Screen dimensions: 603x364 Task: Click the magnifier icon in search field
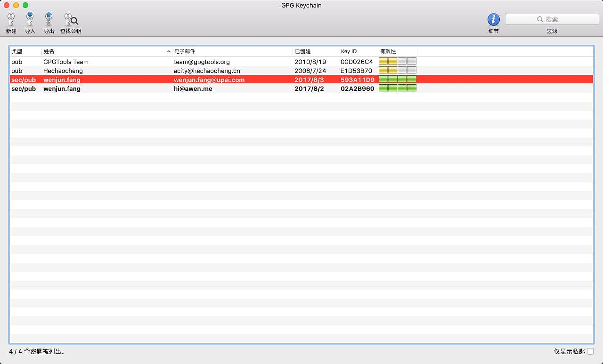540,20
